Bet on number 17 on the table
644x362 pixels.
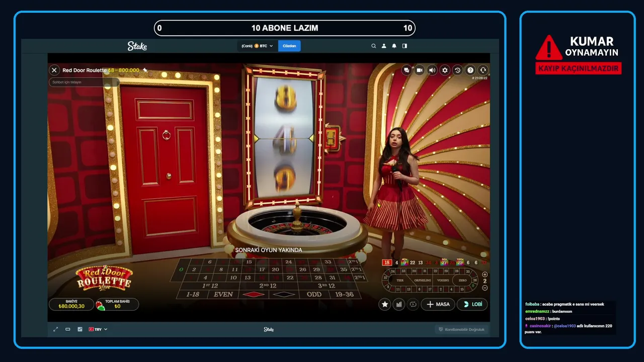262,269
